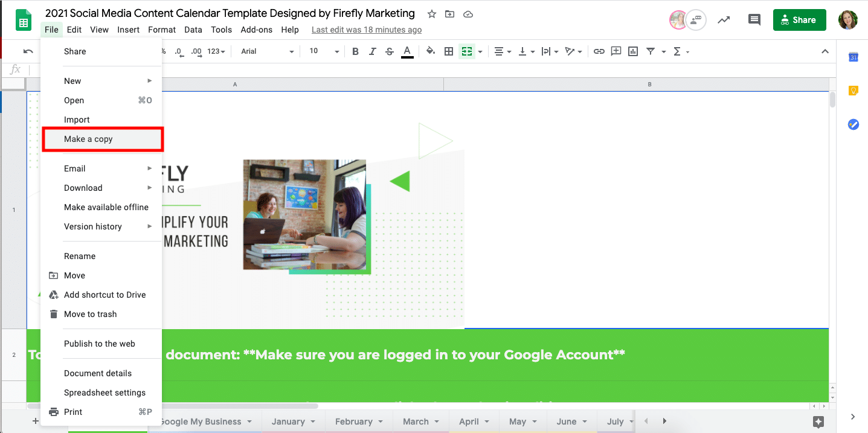Expand the side panel with the bottom chevron
This screenshot has width=868, height=433.
coord(853,417)
